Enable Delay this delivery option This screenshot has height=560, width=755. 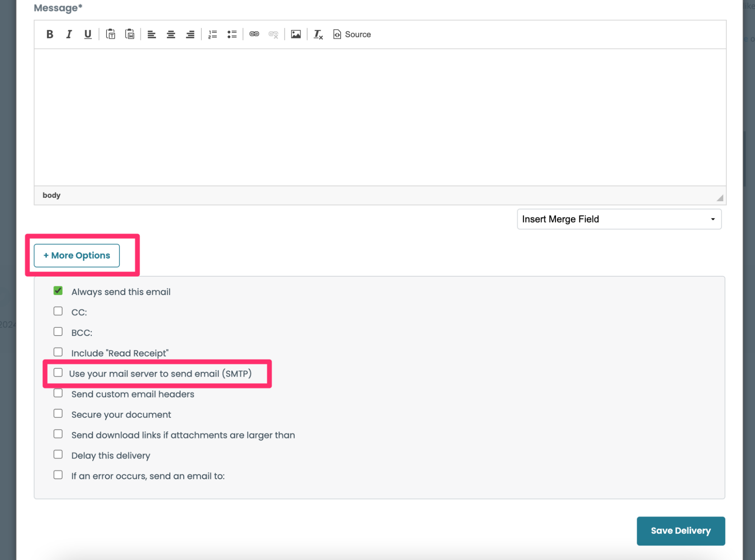(x=58, y=455)
